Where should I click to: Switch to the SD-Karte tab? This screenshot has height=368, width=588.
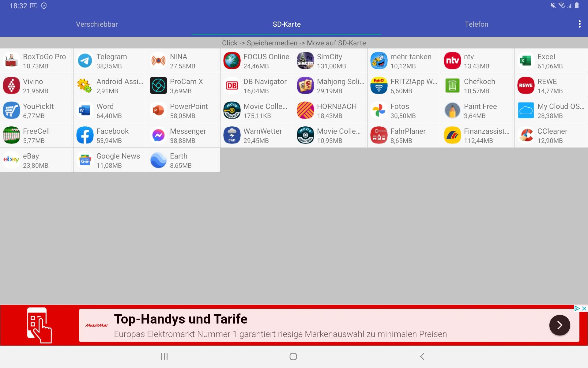[287, 24]
